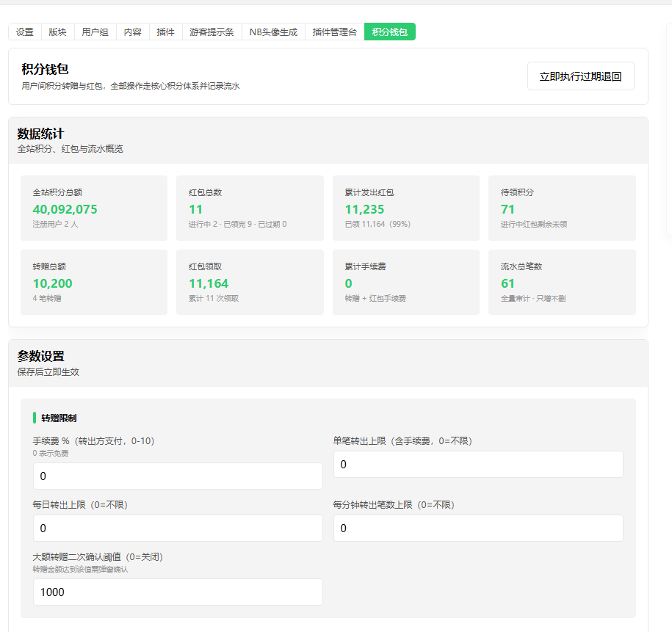Open the 流水总笔数 statistics card
The width and height of the screenshot is (672, 632).
pos(562,283)
